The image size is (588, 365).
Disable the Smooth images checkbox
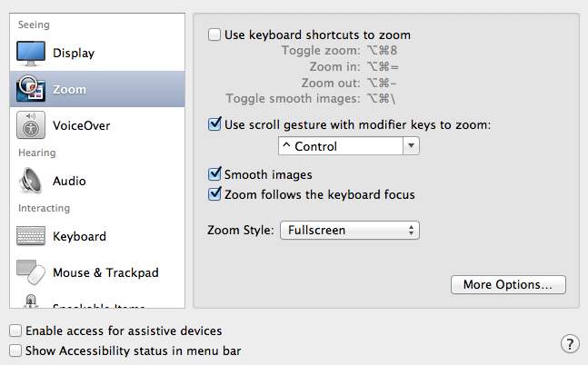point(214,174)
